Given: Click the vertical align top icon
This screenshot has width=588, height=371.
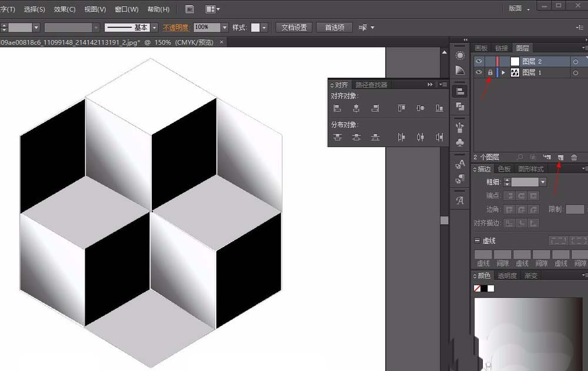Looking at the screenshot, I should pyautogui.click(x=401, y=108).
